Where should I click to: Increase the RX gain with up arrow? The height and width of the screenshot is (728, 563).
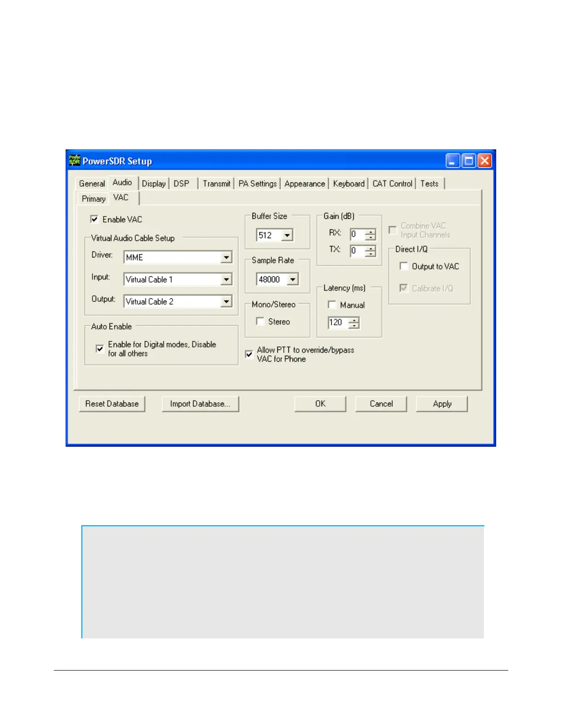click(370, 232)
